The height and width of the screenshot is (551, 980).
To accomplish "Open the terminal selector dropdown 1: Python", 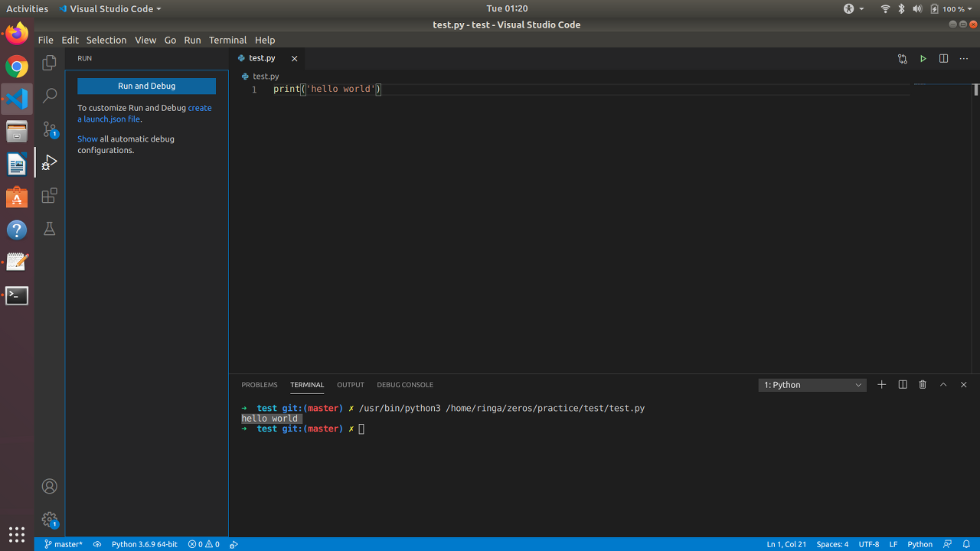I will point(812,385).
